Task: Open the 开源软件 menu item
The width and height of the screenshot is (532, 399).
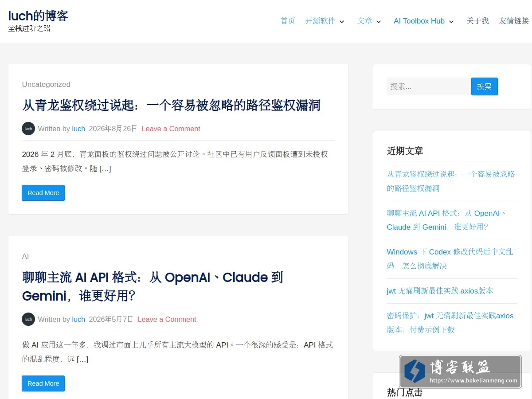Action: pos(320,21)
